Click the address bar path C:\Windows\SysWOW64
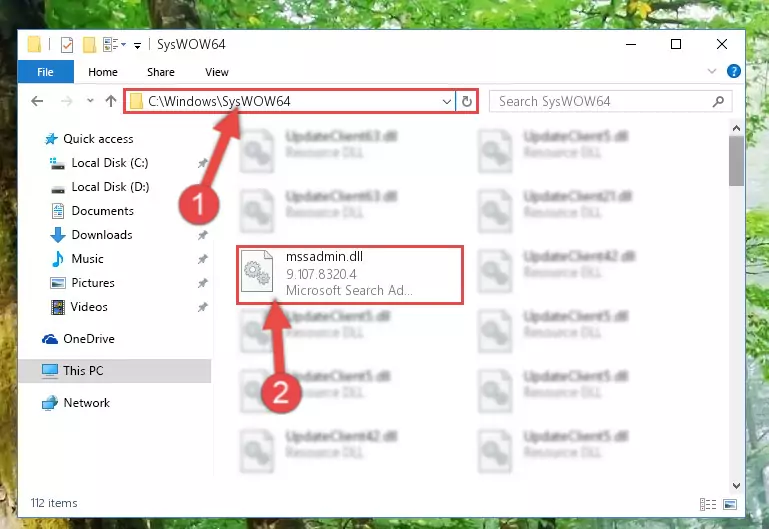769x529 pixels. click(x=219, y=101)
